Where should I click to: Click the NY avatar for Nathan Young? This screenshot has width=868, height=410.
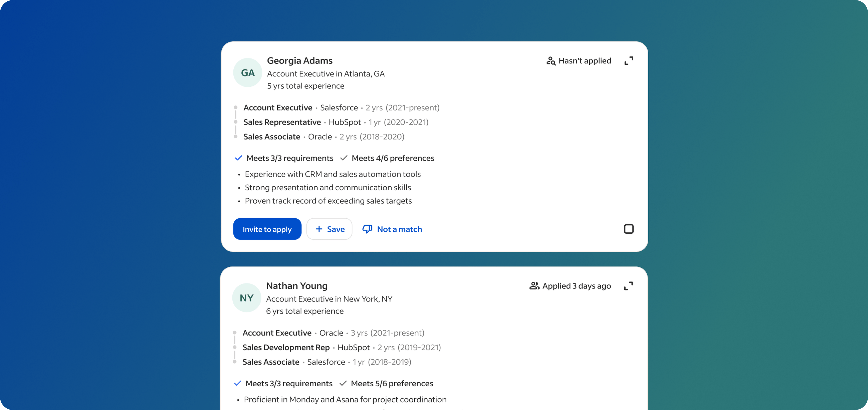click(246, 298)
